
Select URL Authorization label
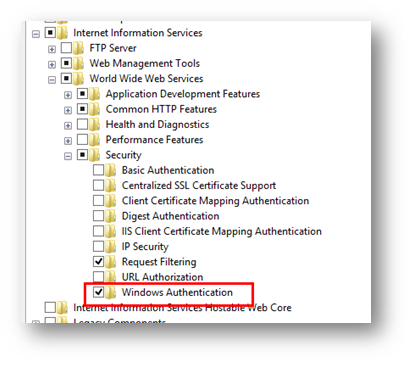click(x=162, y=277)
